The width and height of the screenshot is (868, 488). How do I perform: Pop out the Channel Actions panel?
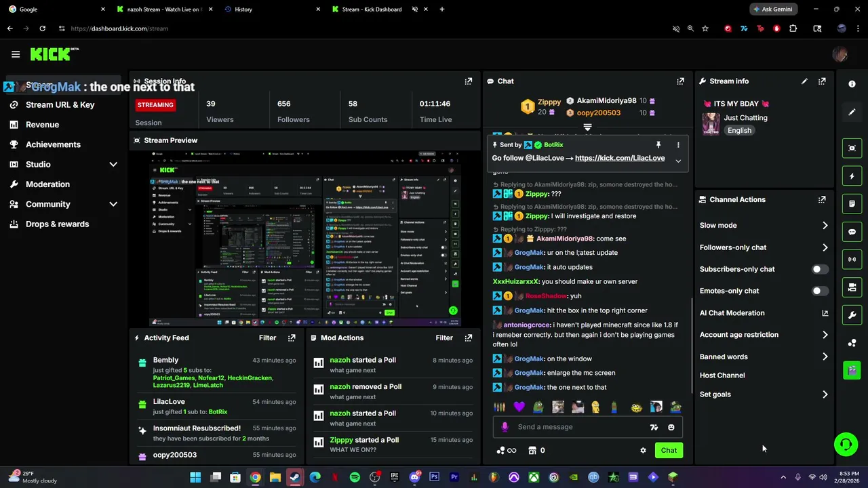[822, 200]
